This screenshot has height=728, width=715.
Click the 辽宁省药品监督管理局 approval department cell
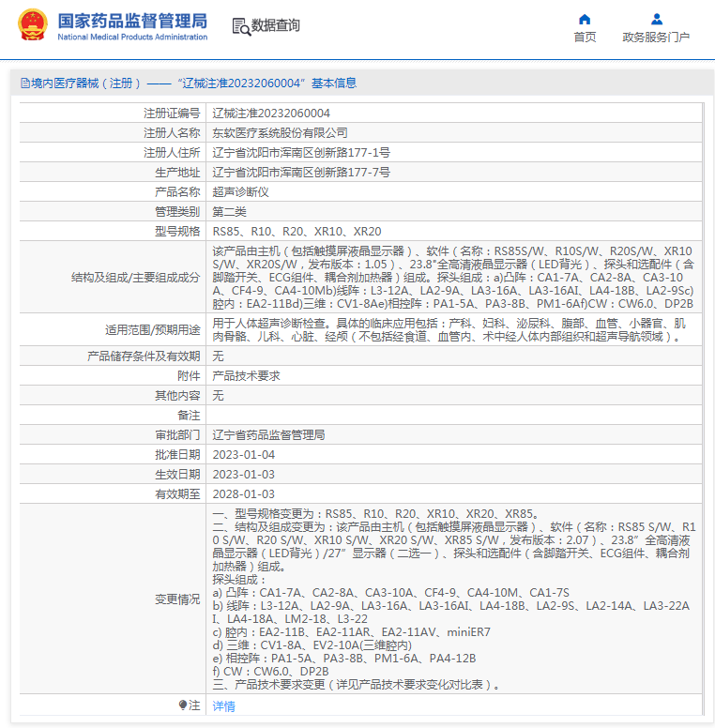coord(268,434)
